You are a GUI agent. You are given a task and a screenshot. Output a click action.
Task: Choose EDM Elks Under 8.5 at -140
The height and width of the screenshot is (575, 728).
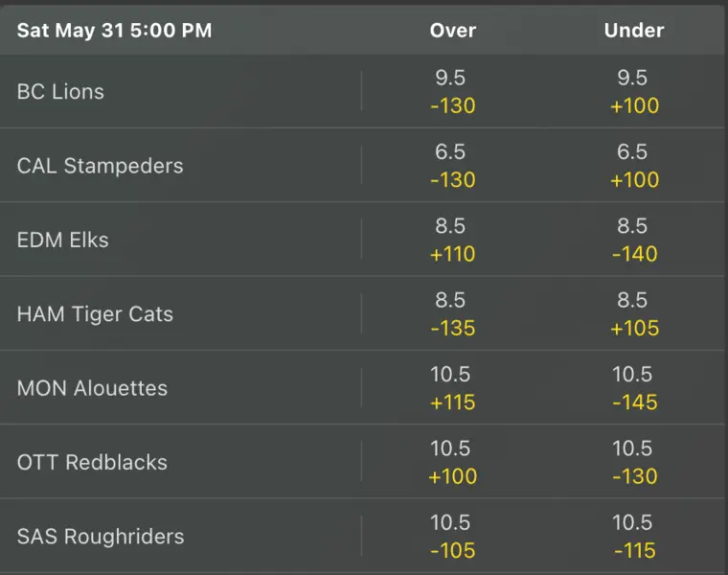tap(634, 241)
